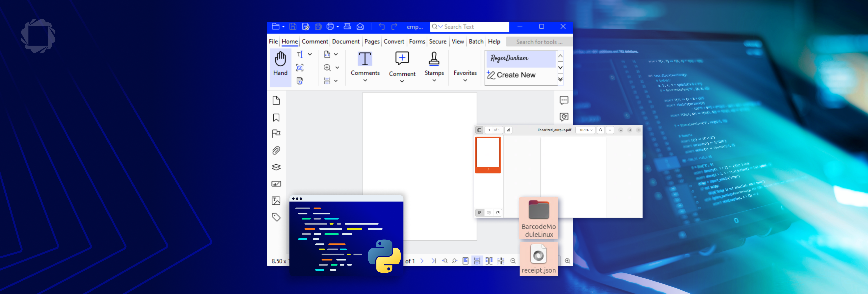Switch to the Secure tab
Image resolution: width=868 pixels, height=294 pixels.
click(x=437, y=42)
